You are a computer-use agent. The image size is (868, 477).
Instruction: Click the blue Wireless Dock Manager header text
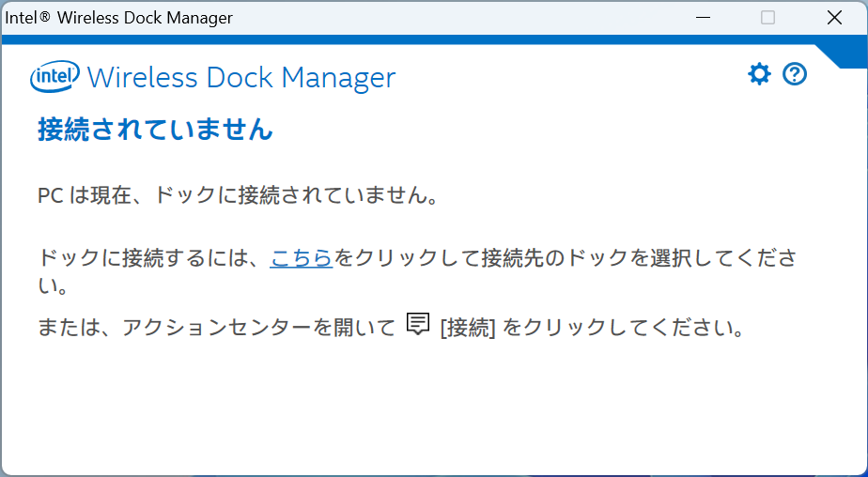click(x=240, y=77)
